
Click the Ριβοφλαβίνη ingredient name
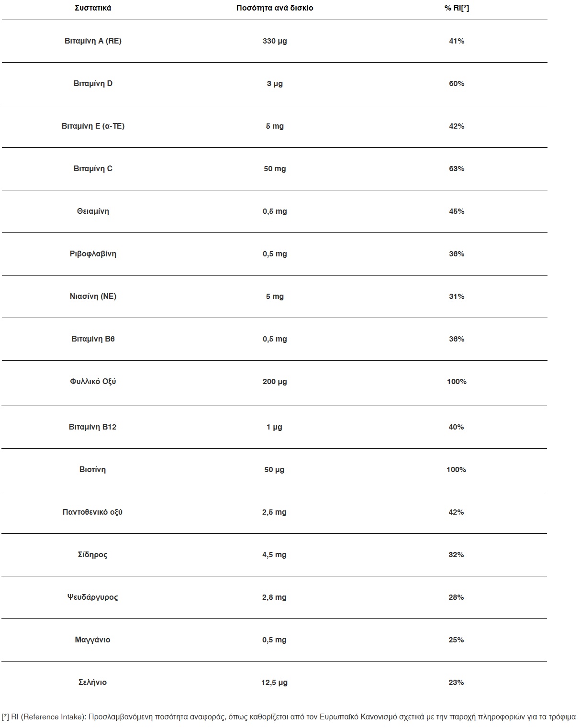coord(93,254)
